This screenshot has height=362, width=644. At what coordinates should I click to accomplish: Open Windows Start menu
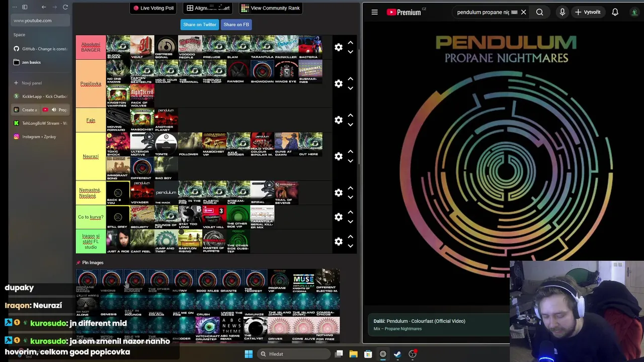[x=249, y=354]
